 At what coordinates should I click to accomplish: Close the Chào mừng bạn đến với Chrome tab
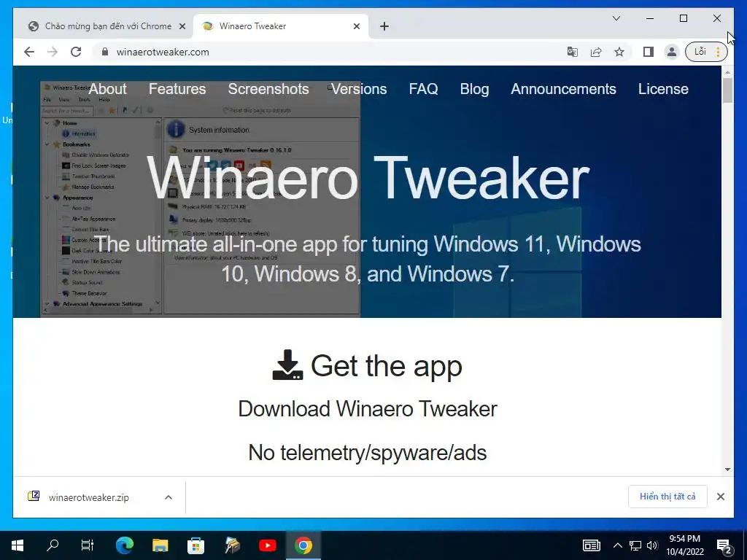182,27
